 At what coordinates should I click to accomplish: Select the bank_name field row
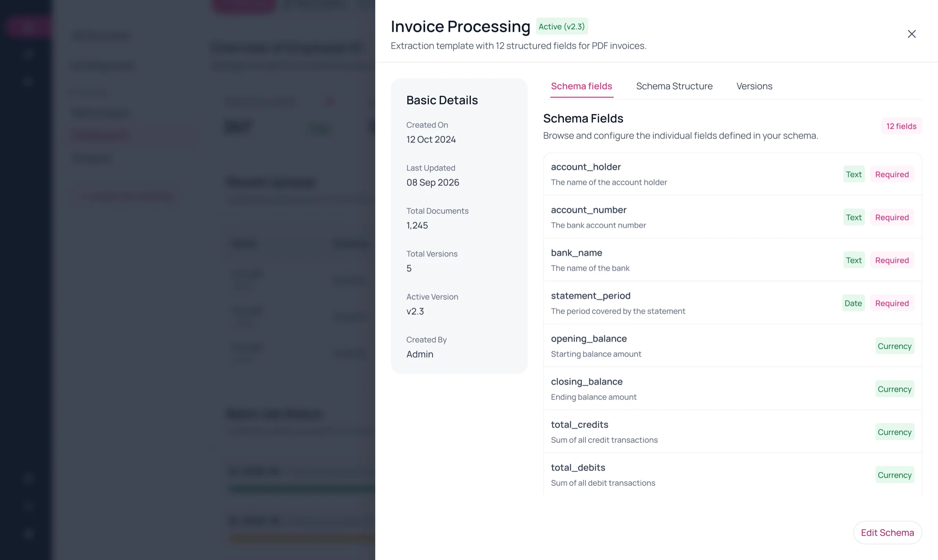point(732,260)
